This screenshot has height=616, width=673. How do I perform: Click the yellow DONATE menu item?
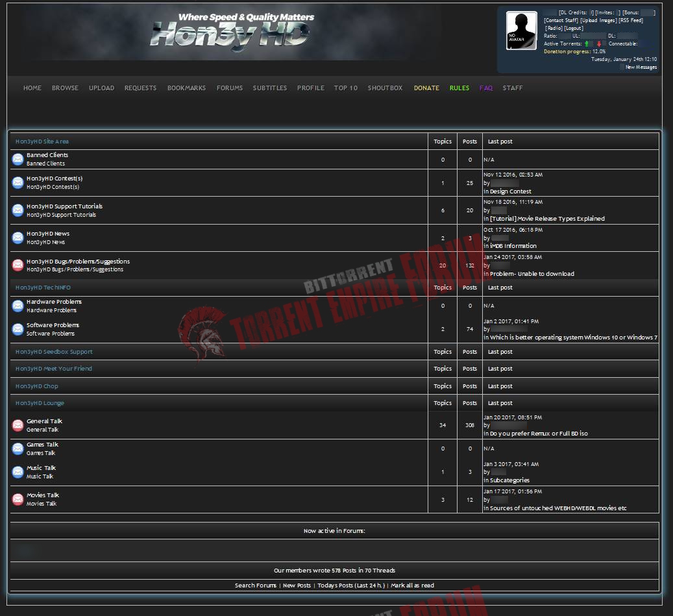[x=426, y=88]
